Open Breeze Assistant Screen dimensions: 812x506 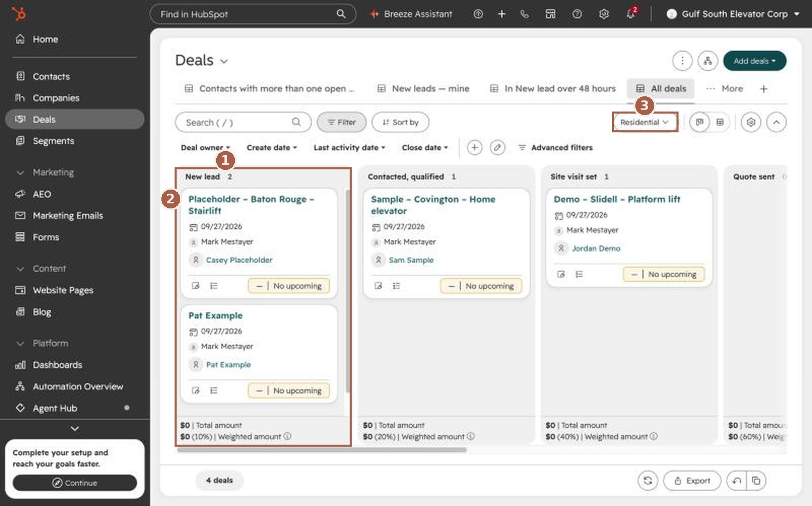(x=411, y=14)
